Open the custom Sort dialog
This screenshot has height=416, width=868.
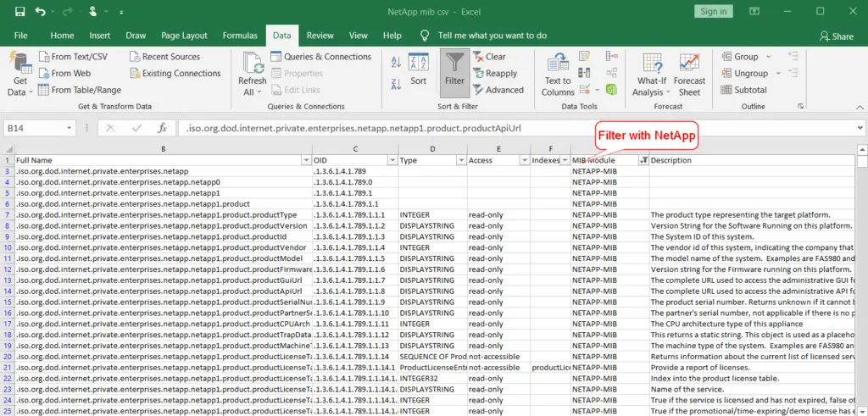[419, 69]
